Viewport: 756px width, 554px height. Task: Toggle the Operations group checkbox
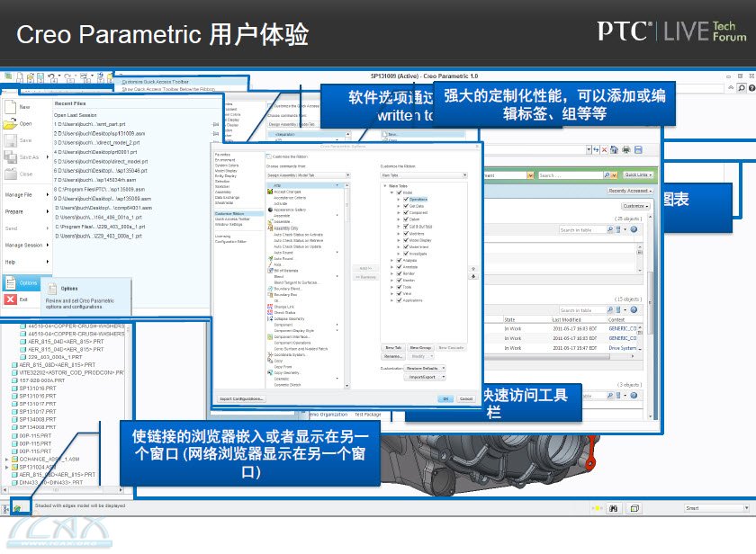coord(406,199)
